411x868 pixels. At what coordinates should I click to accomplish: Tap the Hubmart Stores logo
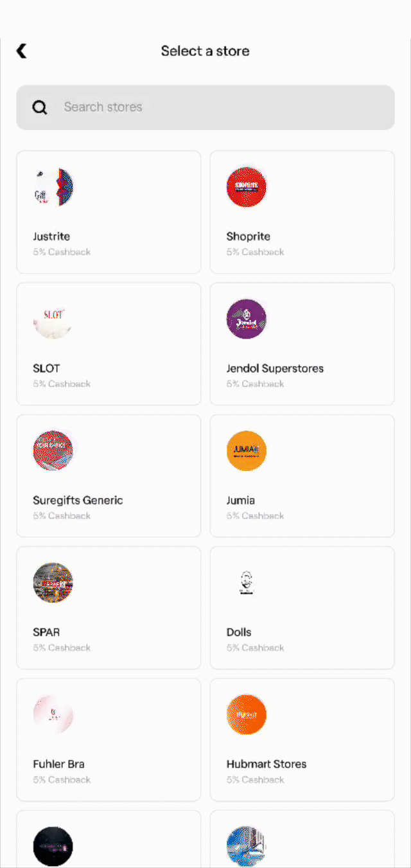click(247, 714)
